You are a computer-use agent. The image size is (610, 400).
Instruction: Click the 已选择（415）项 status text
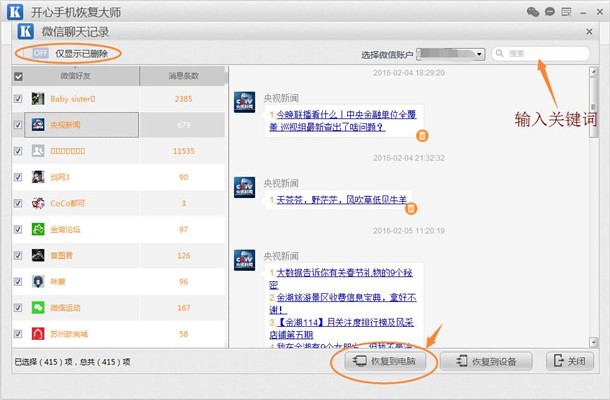[x=43, y=362]
